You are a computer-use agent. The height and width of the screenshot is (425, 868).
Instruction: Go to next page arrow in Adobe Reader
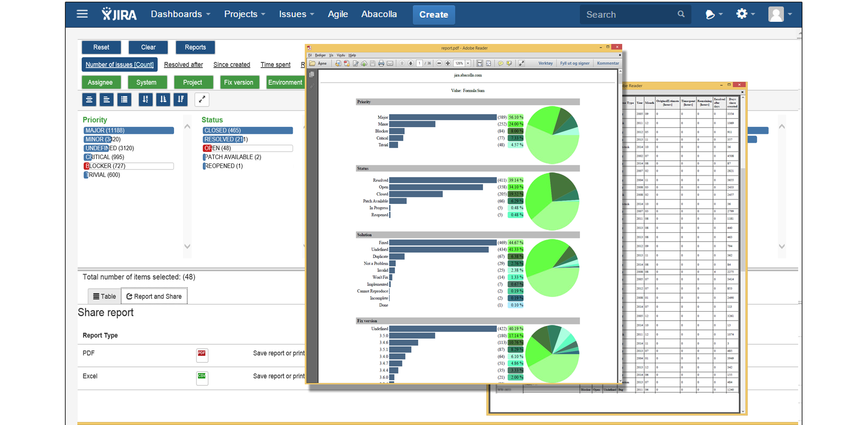click(410, 63)
